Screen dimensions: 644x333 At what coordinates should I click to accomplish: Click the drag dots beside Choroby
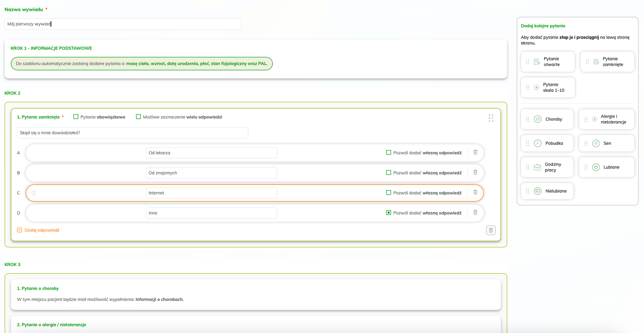[528, 119]
